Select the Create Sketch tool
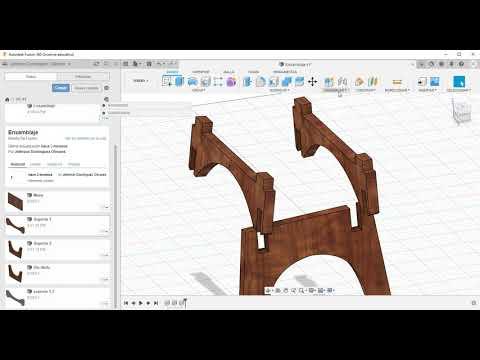The height and width of the screenshot is (360, 480). pyautogui.click(x=167, y=81)
